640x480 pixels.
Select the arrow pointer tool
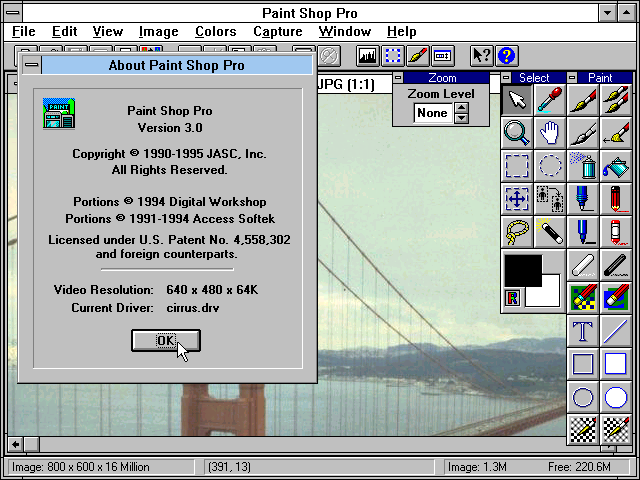517,100
